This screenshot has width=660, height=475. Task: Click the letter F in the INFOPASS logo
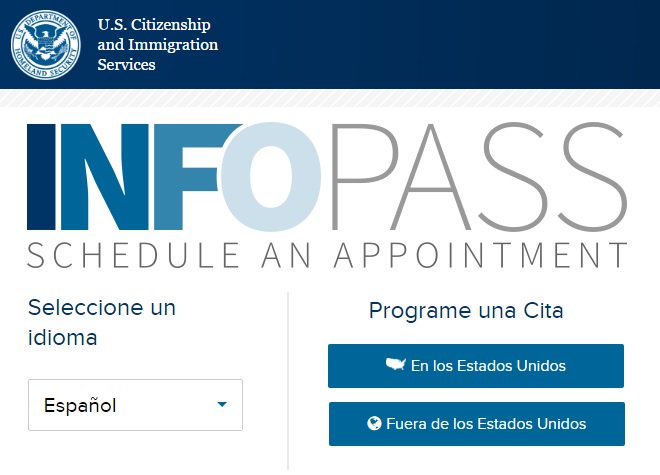click(188, 177)
